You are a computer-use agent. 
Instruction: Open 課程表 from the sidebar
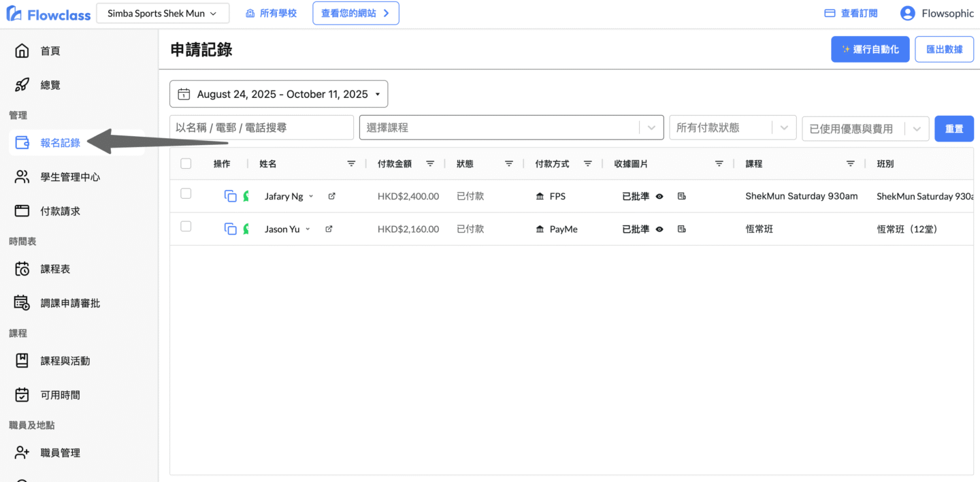(55, 269)
